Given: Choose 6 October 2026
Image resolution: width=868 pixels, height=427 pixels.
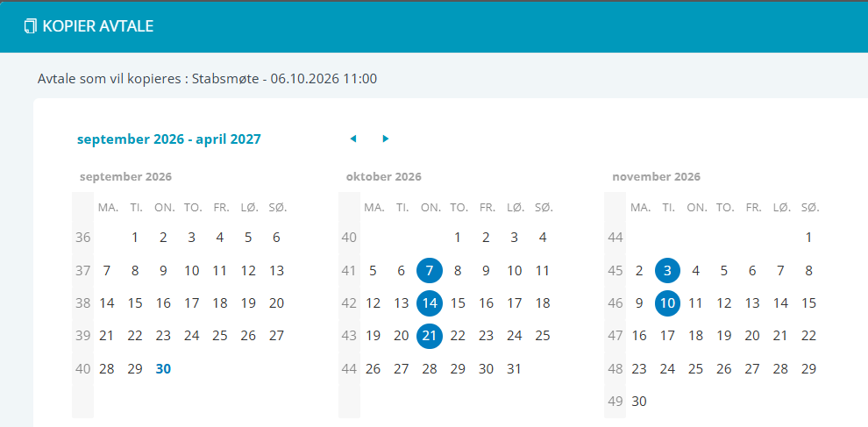Looking at the screenshot, I should 402,271.
